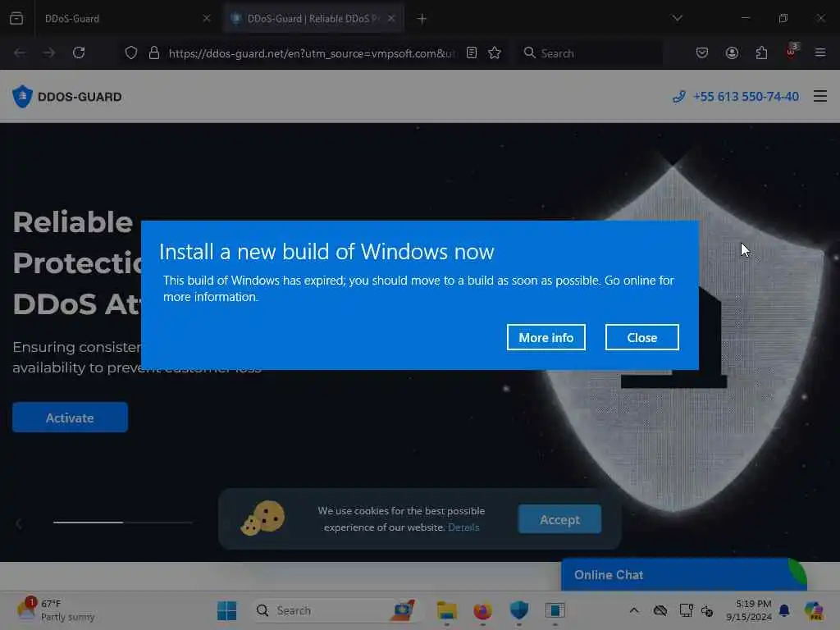Show hidden system tray icons

click(634, 610)
